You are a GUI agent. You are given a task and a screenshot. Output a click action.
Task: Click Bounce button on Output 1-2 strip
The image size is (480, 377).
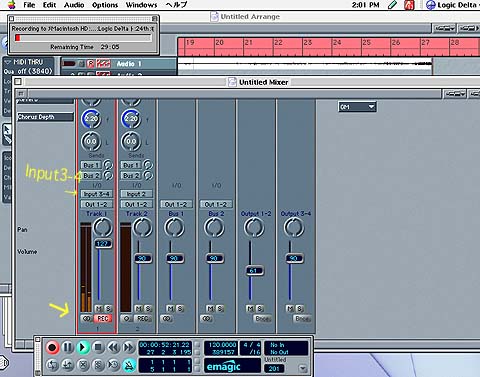(262, 319)
